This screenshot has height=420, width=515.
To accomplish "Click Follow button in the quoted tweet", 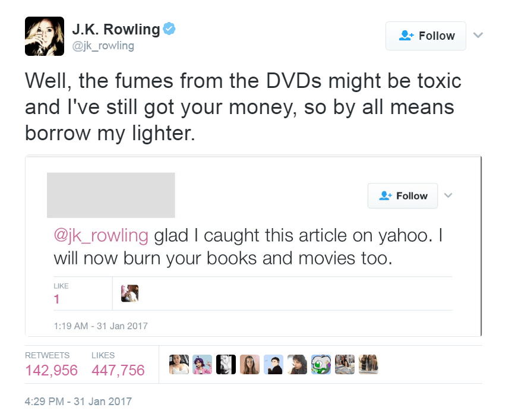I will coord(403,195).
